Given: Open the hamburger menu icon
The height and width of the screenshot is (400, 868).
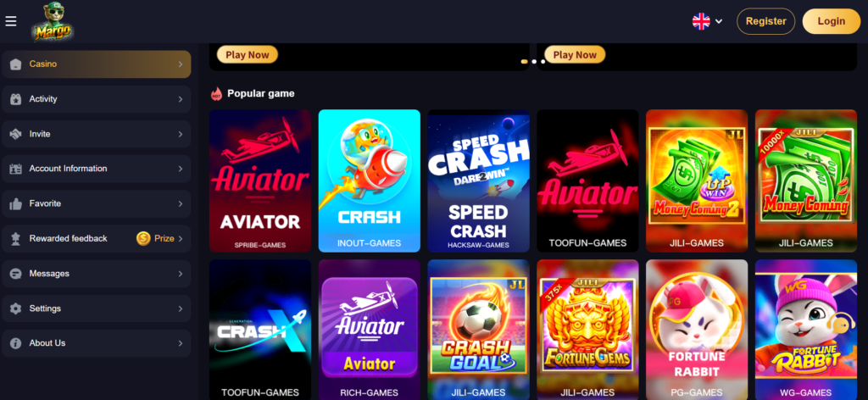Looking at the screenshot, I should pyautogui.click(x=10, y=21).
